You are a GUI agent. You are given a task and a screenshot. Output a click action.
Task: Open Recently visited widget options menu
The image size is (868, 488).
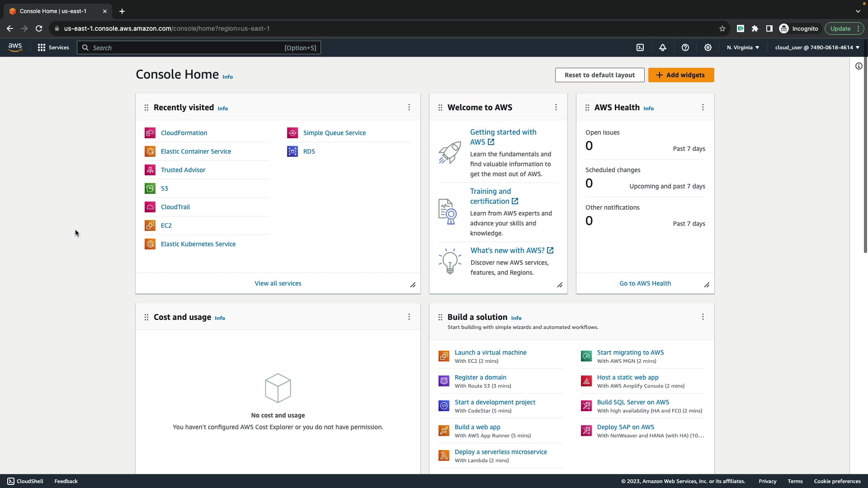coord(409,107)
